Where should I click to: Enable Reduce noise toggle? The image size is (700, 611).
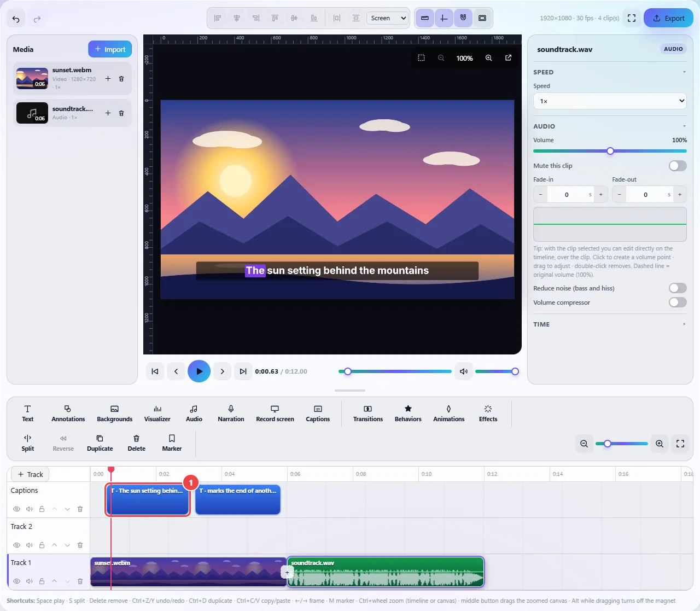tap(678, 288)
